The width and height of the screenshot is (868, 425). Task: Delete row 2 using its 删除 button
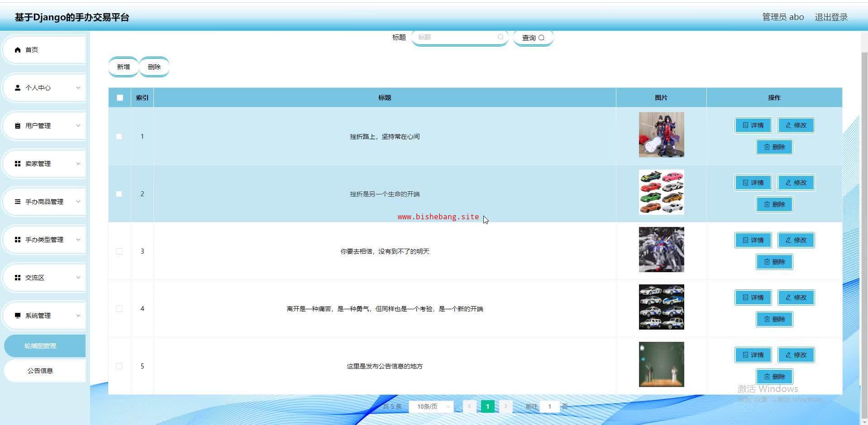click(x=774, y=204)
